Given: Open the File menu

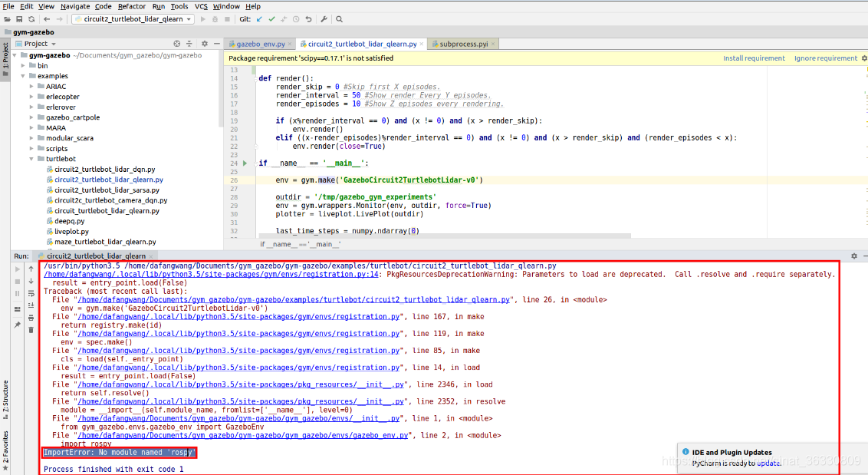Looking at the screenshot, I should 8,7.
